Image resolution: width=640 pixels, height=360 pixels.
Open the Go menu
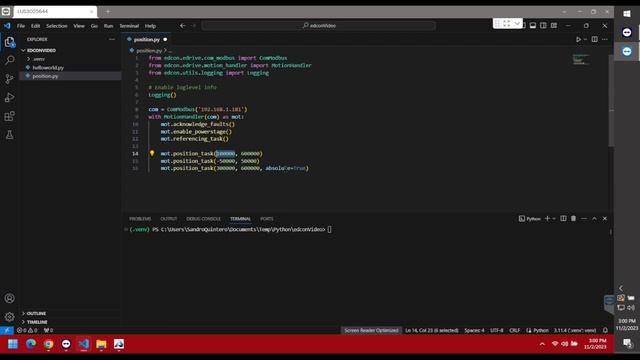(94, 26)
